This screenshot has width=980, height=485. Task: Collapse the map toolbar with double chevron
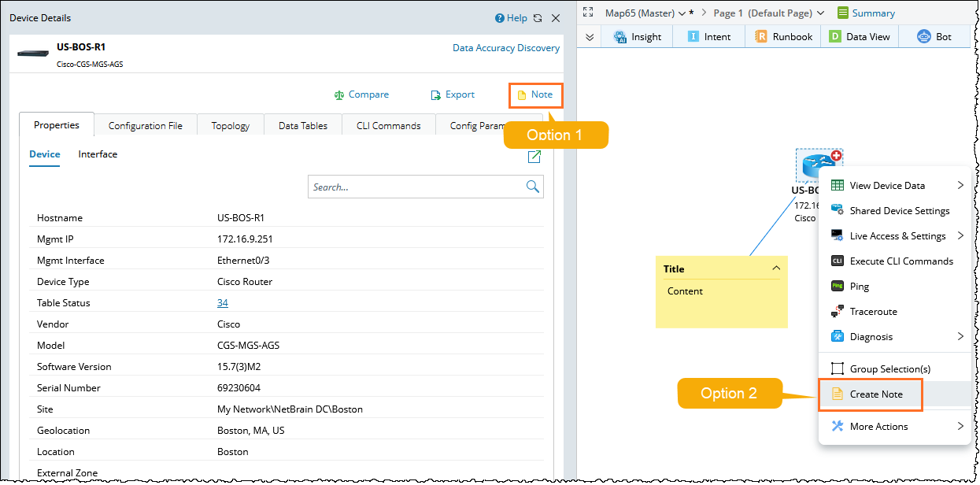pos(590,36)
